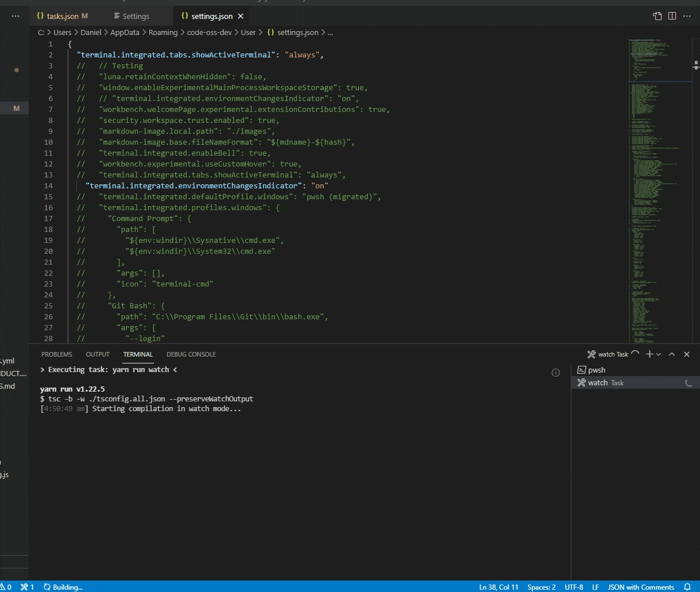Open the Users breadcrumb in the path bar
The height and width of the screenshot is (592, 700).
click(x=62, y=33)
